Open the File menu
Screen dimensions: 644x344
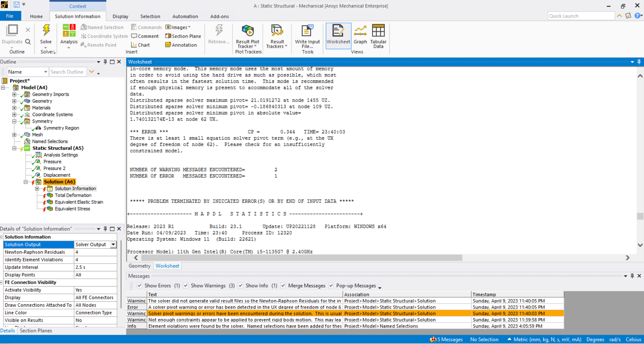[10, 16]
